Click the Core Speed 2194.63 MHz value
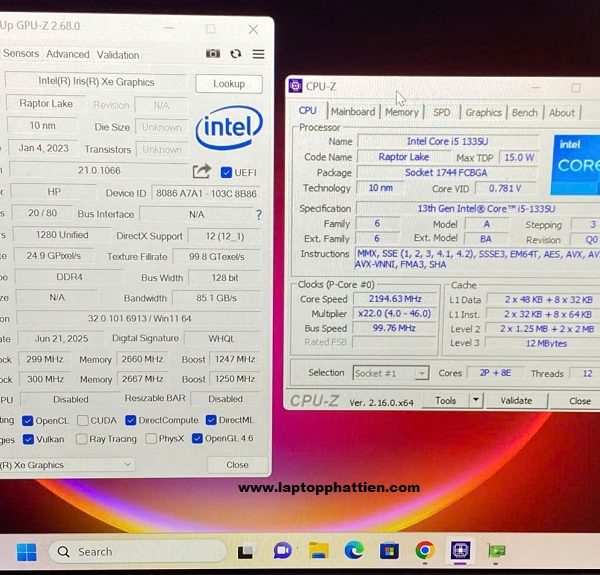This screenshot has width=600, height=575. (395, 299)
